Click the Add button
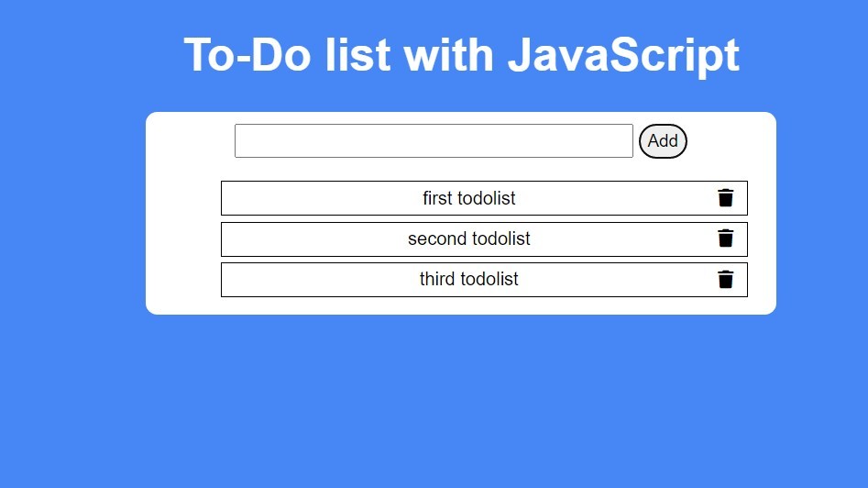The height and width of the screenshot is (488, 868). pos(663,140)
